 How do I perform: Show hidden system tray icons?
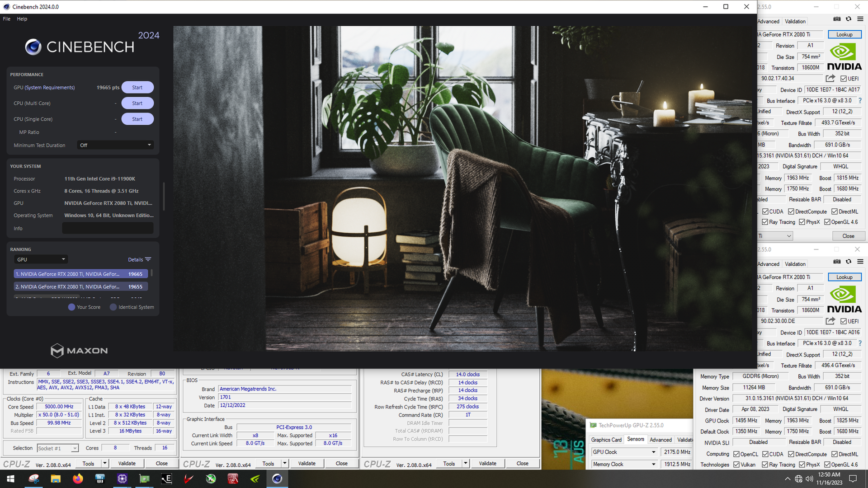click(788, 479)
